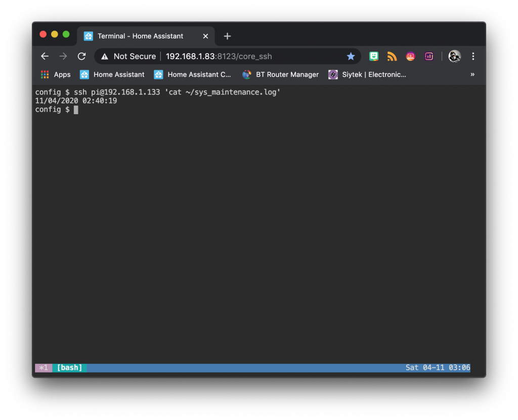518x420 pixels.
Task: Open the green smiley extension
Action: 374,56
